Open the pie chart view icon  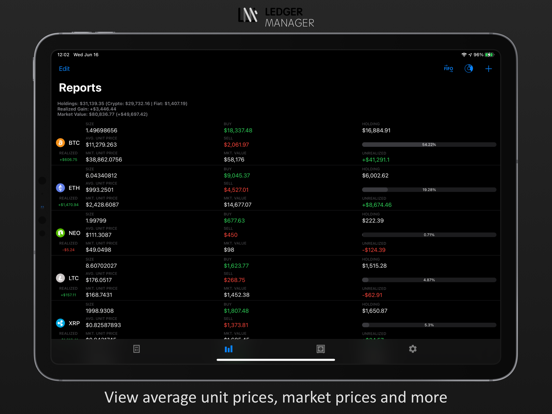point(469,69)
